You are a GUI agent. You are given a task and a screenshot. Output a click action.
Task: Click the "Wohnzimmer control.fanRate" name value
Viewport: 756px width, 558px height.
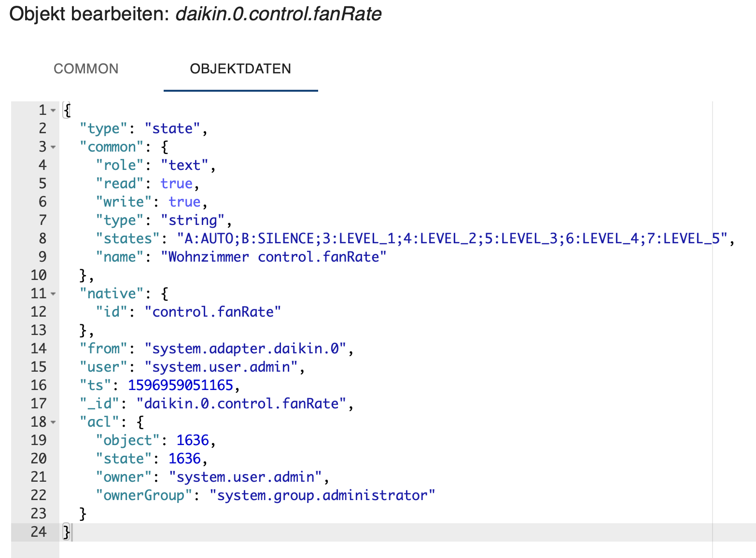(273, 257)
